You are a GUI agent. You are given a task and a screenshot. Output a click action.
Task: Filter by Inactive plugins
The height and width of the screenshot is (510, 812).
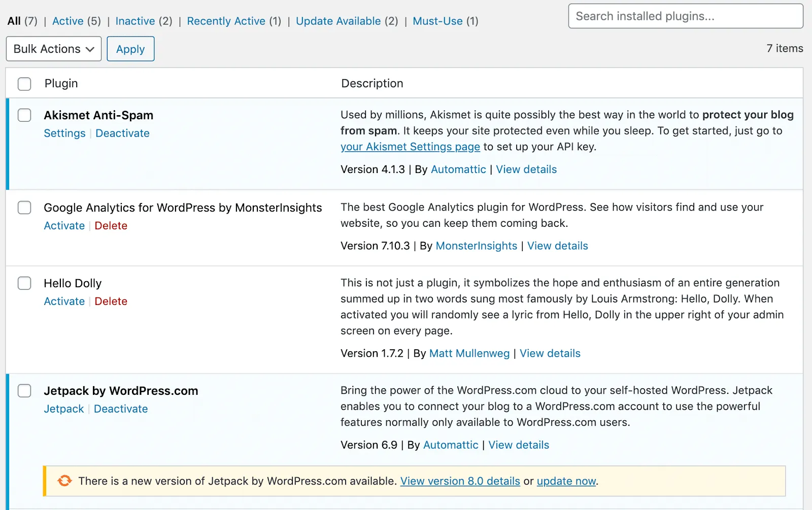[135, 21]
